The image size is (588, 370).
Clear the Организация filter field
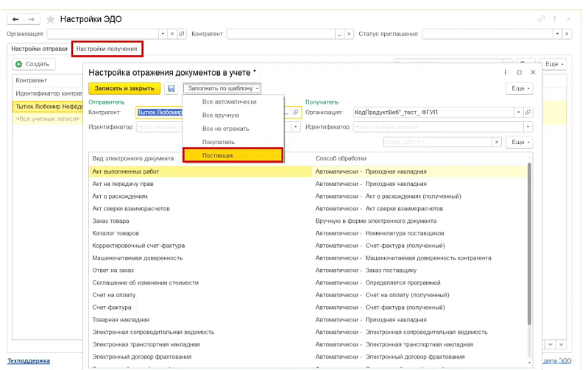(172, 34)
